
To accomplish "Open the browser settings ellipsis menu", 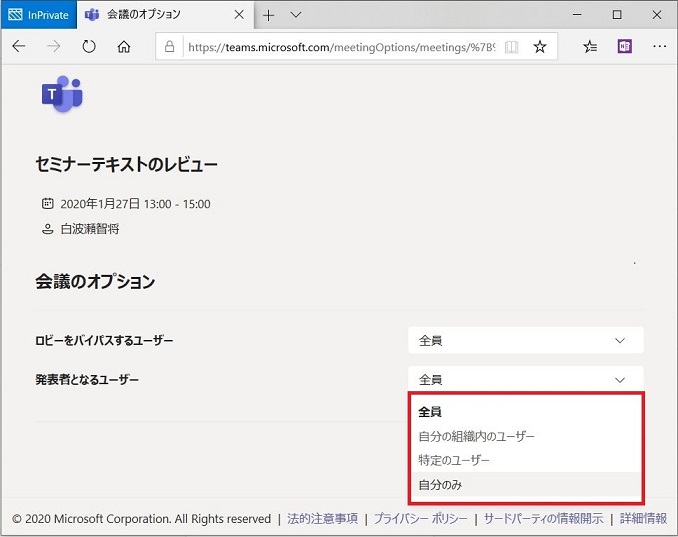I will point(659,47).
